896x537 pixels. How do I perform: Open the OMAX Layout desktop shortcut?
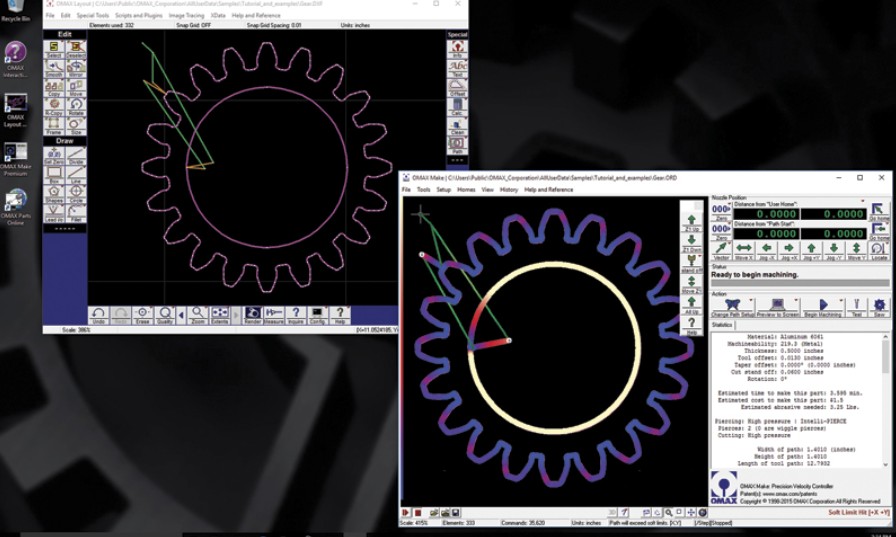[x=15, y=111]
